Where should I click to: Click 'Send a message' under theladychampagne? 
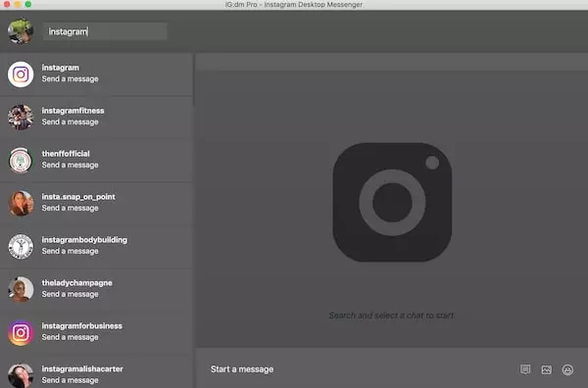coord(71,294)
